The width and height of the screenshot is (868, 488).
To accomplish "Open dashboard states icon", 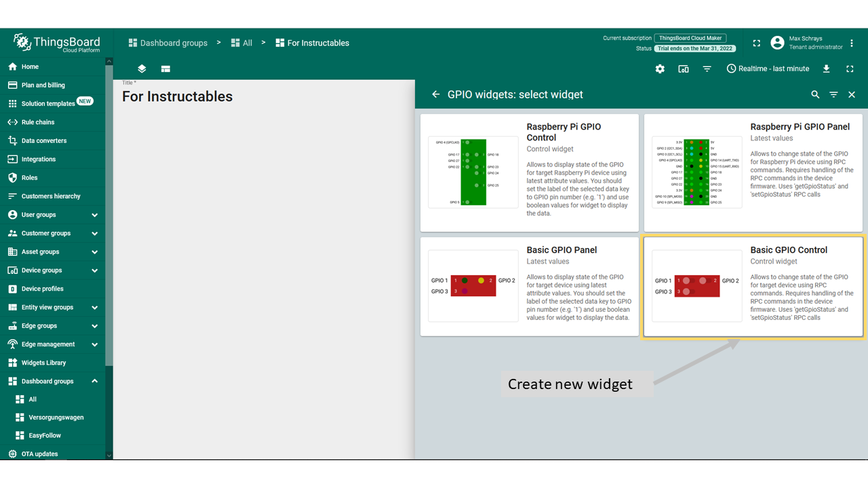I will 165,68.
